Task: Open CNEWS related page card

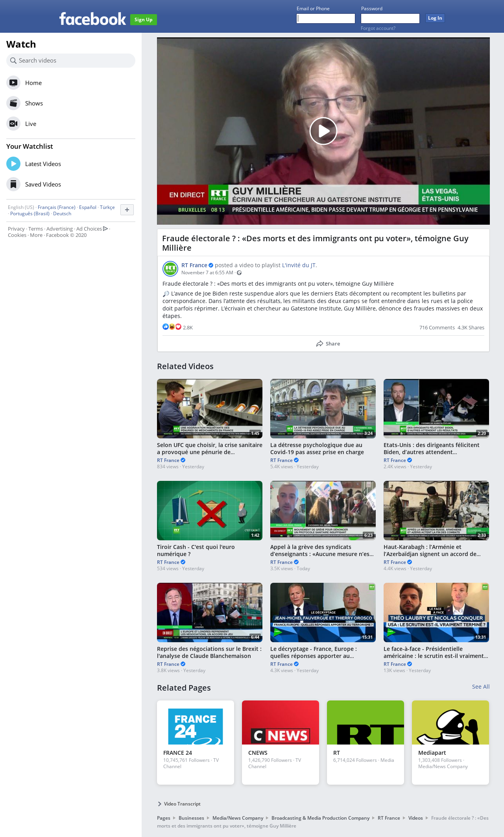Action: [281, 743]
